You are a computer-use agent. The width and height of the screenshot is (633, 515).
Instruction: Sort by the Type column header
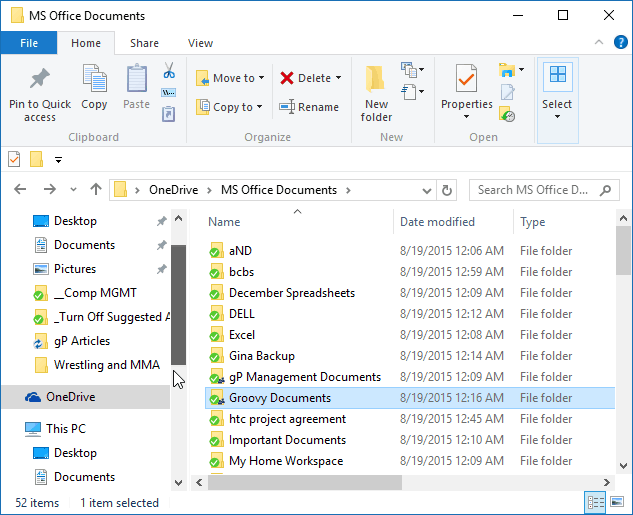tap(532, 222)
